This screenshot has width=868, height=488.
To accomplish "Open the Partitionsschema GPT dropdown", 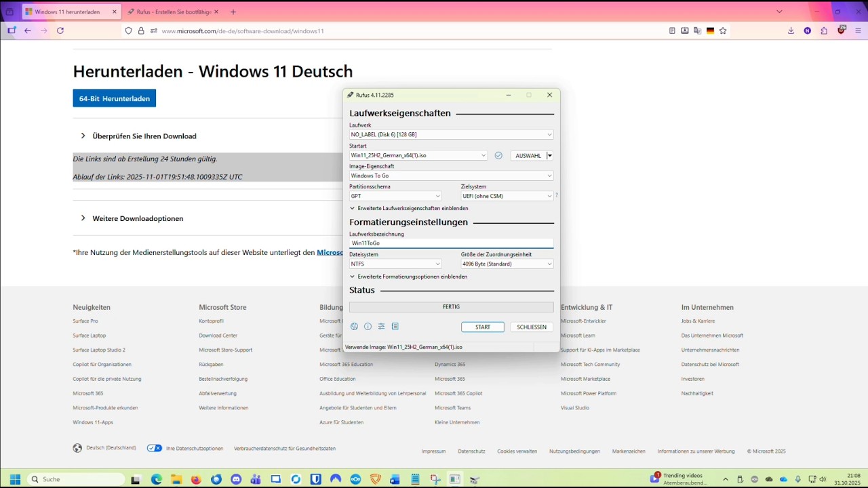I will (x=395, y=196).
